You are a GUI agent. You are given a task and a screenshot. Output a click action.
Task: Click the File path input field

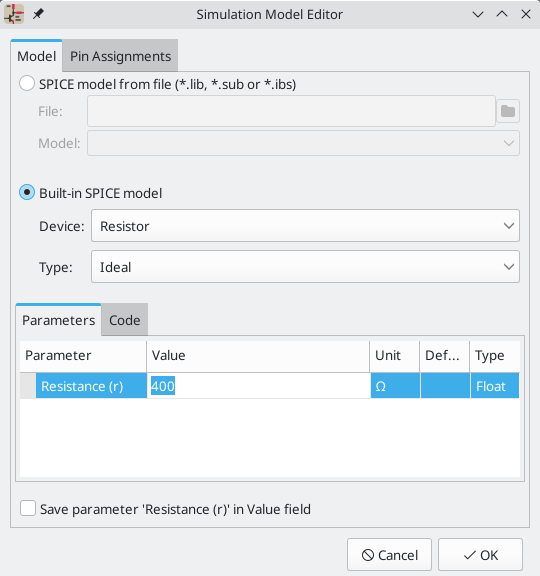pyautogui.click(x=291, y=111)
